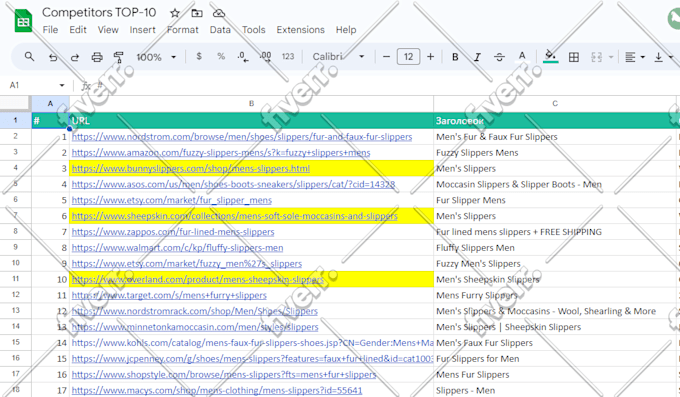Click the move to folder icon
The height and width of the screenshot is (397, 680).
point(197,13)
